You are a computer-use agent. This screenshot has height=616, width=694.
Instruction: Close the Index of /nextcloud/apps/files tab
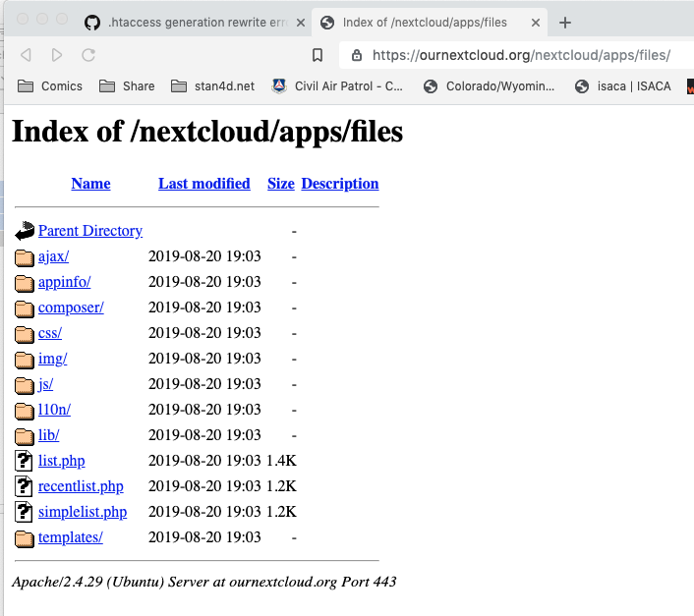pyautogui.click(x=536, y=23)
